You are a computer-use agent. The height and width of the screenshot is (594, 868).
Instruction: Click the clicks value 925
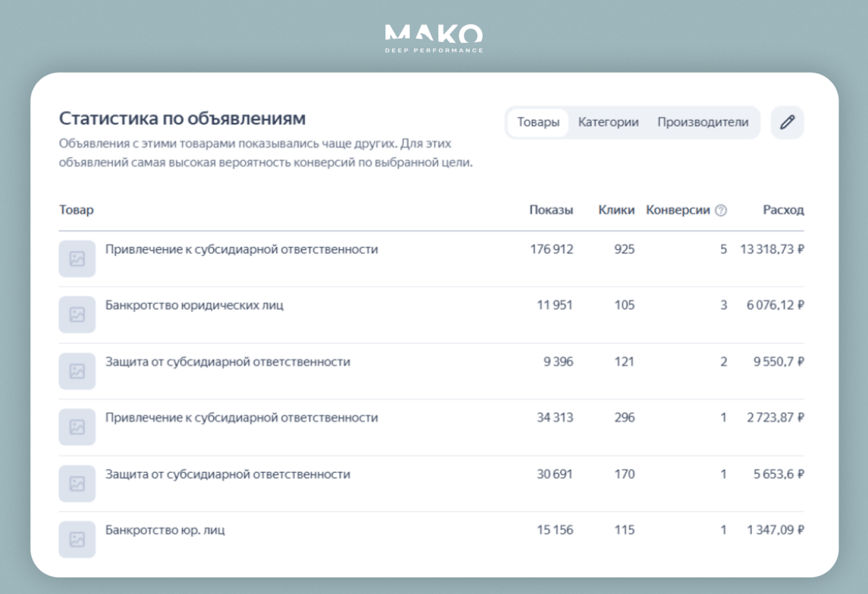pyautogui.click(x=624, y=249)
